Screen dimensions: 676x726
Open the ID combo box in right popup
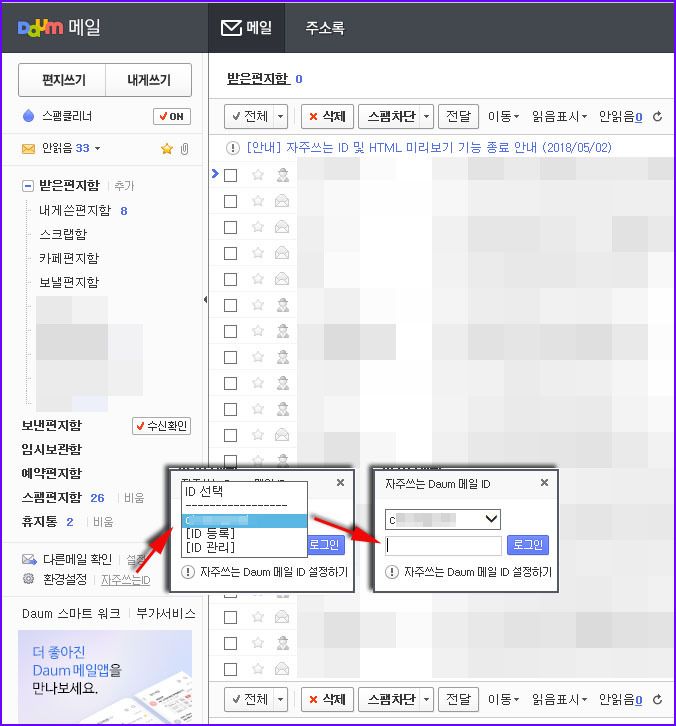tap(443, 519)
